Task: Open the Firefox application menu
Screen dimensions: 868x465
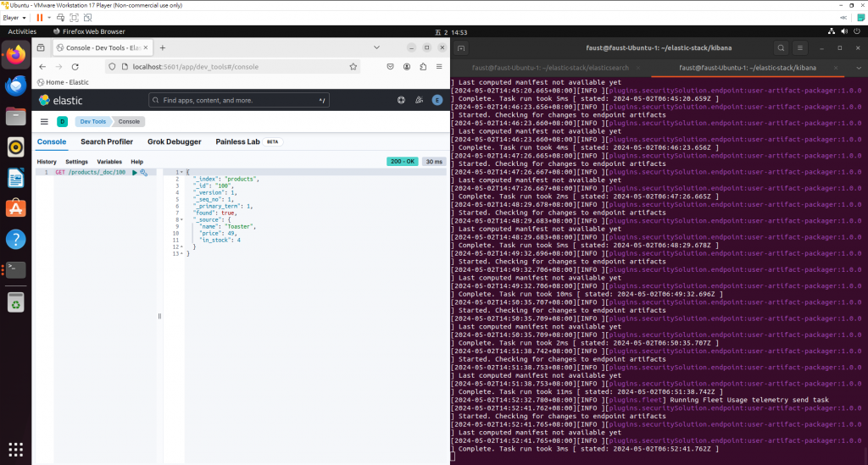Action: pyautogui.click(x=439, y=67)
